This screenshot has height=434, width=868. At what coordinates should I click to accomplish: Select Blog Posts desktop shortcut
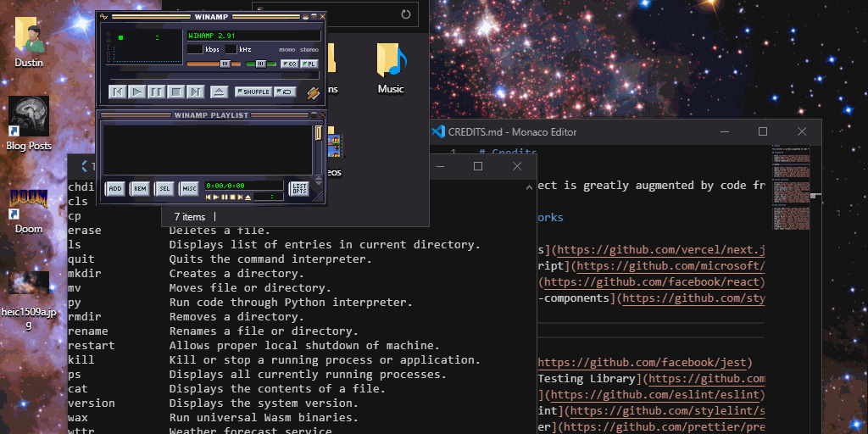29,124
